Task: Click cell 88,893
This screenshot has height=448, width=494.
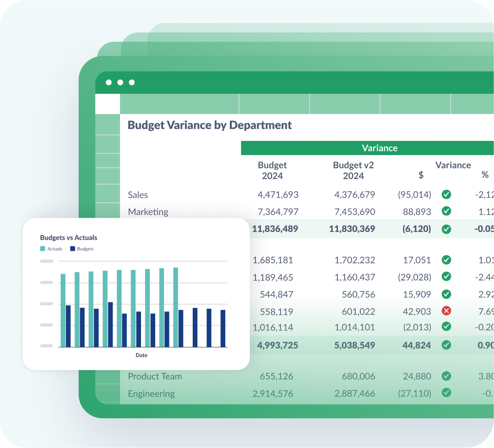Action: coord(417,212)
